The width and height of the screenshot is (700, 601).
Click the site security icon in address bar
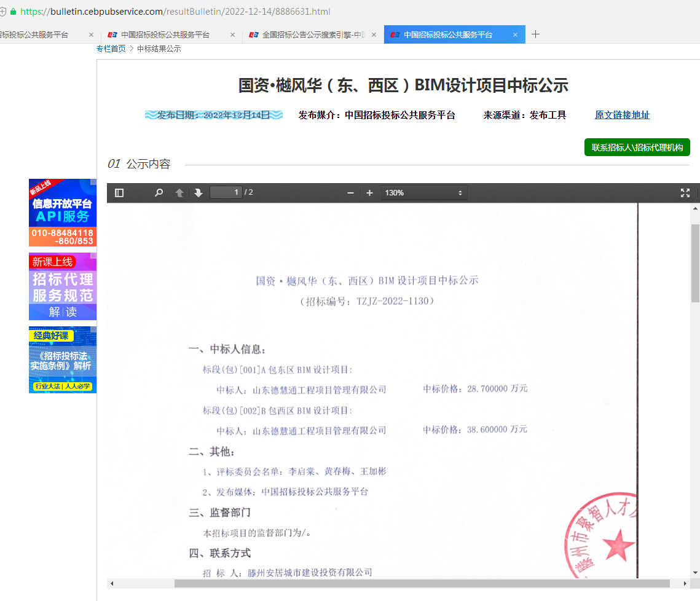[14, 11]
